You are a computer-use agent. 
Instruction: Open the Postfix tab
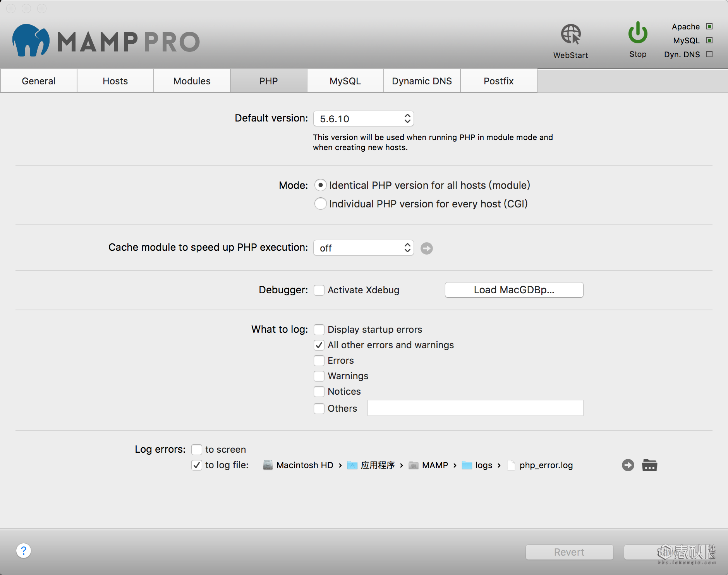point(499,81)
